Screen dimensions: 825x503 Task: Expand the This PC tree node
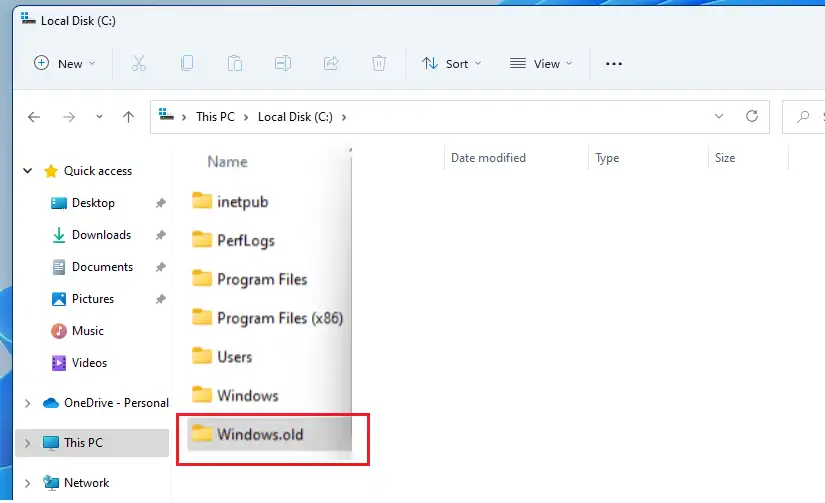[x=27, y=444]
